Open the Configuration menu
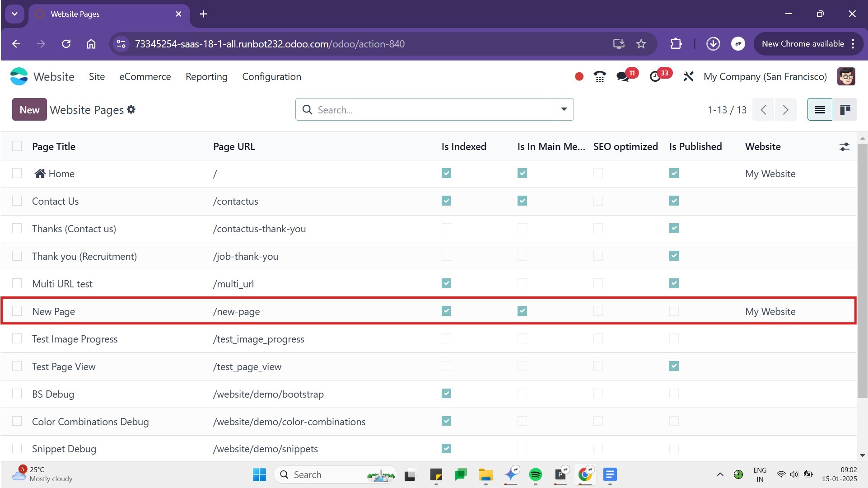This screenshot has width=868, height=488. (x=271, y=77)
